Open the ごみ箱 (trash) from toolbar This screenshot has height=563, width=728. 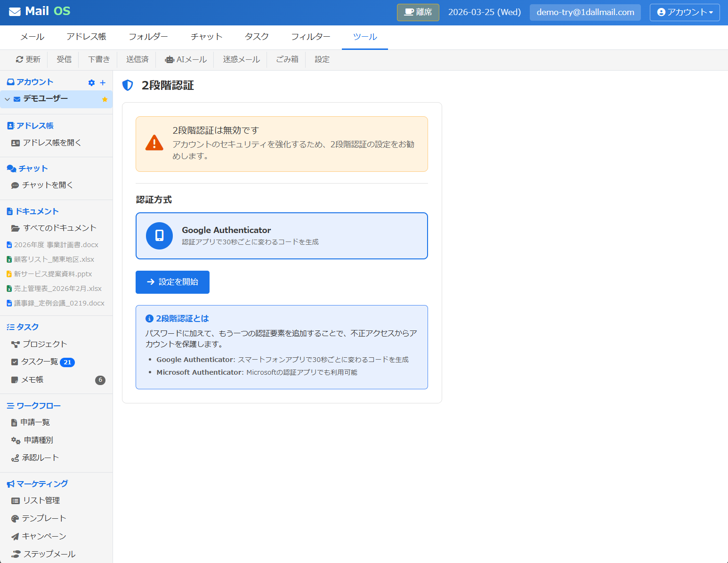pyautogui.click(x=286, y=59)
